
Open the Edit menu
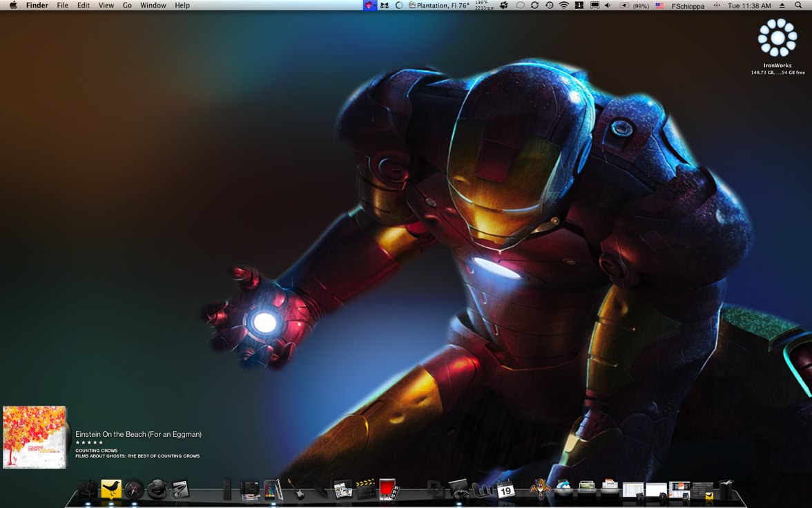[84, 6]
